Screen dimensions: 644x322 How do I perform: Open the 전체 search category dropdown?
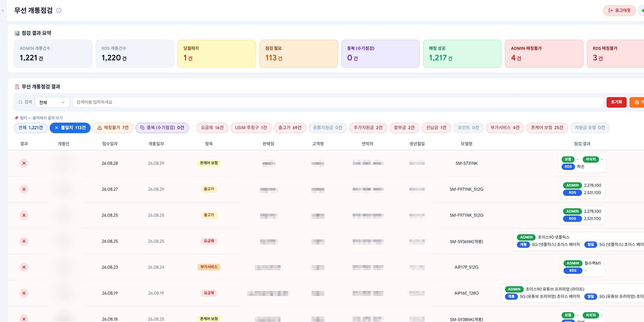[52, 102]
